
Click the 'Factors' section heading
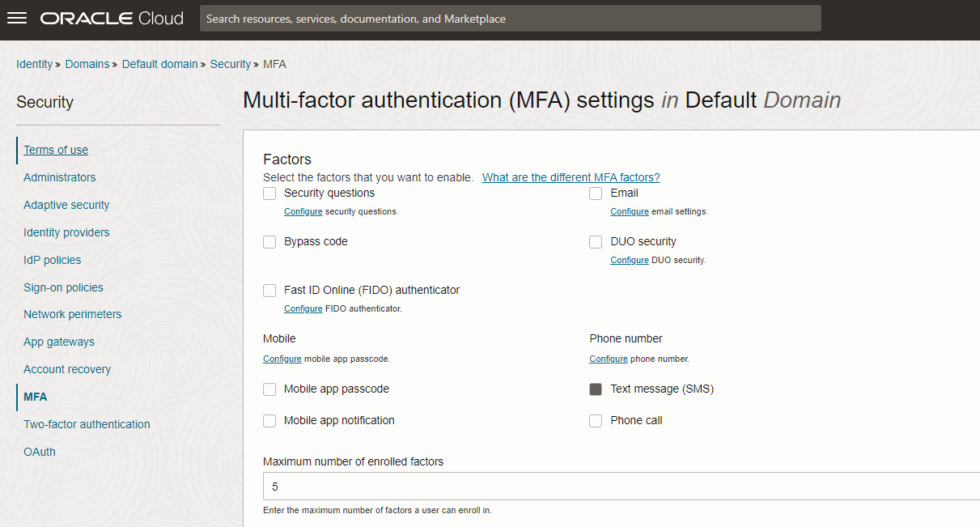pyautogui.click(x=287, y=159)
